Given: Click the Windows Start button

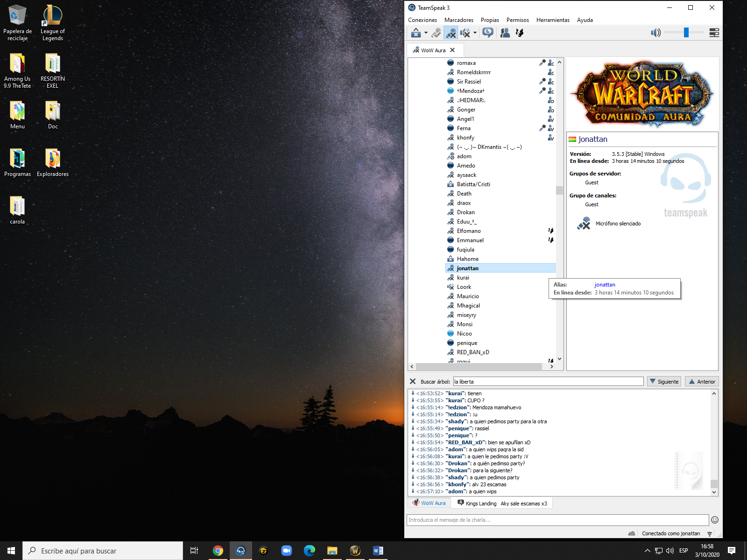Looking at the screenshot, I should 11,551.
